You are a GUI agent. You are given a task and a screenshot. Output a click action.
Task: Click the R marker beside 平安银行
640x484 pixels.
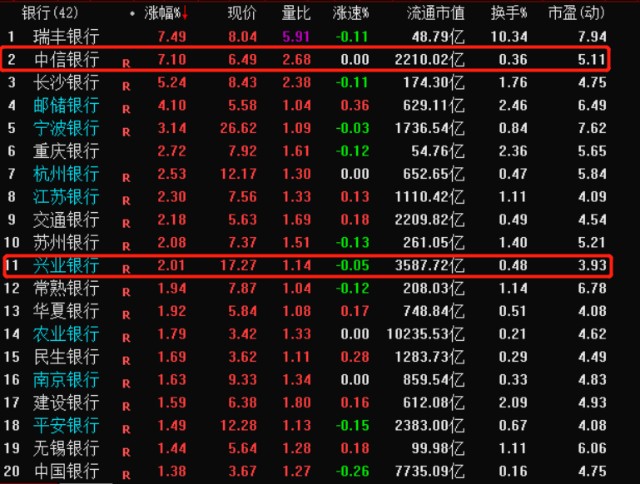coord(126,429)
